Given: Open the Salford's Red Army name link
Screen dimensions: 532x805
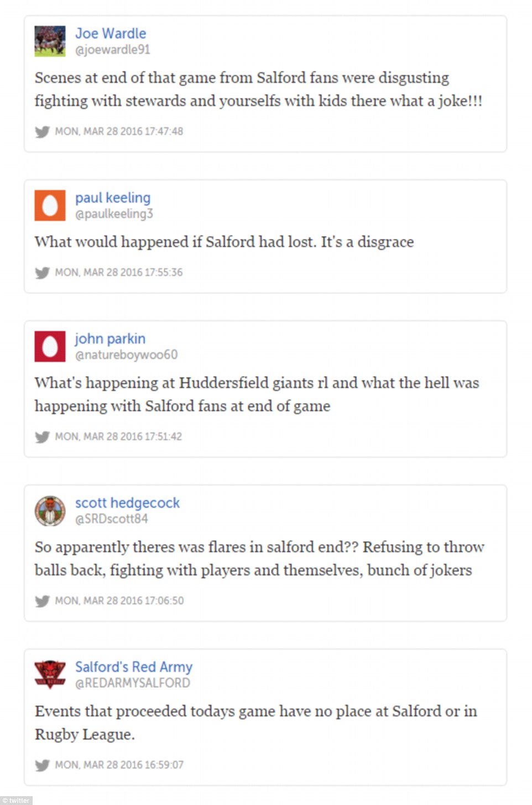Looking at the screenshot, I should [134, 667].
